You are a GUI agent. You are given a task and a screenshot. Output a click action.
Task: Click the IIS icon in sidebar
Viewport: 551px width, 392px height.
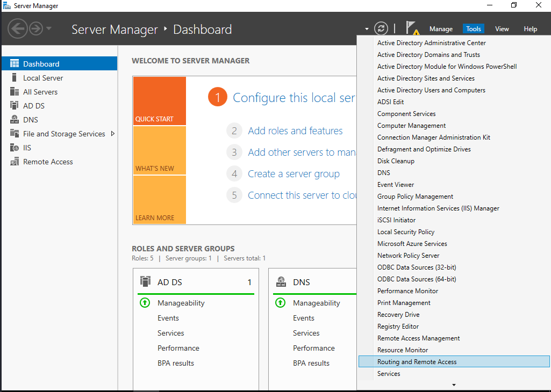click(15, 148)
